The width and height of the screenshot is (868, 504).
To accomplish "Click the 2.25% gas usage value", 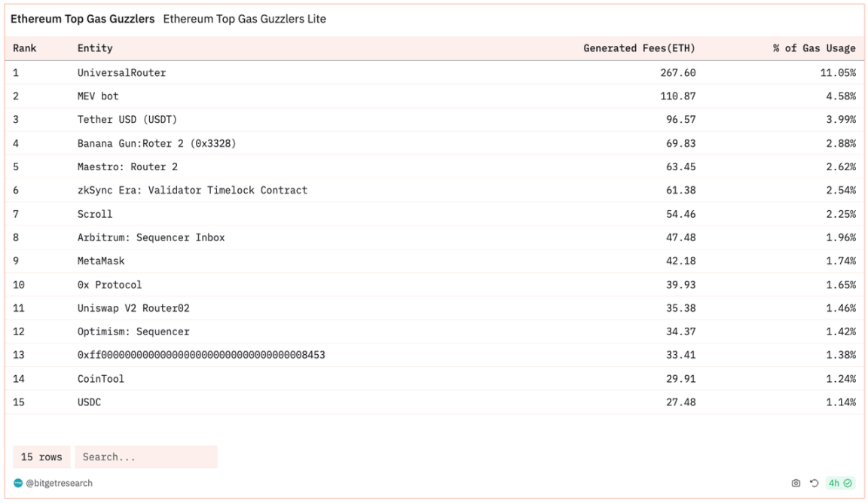I will [841, 214].
